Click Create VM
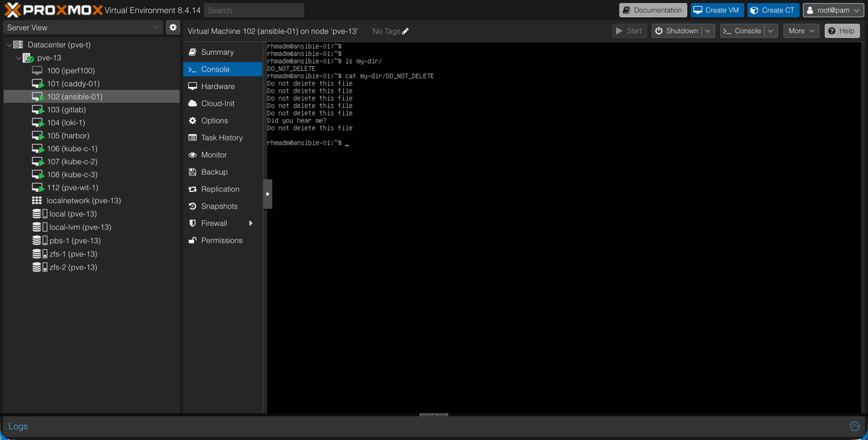868x440 pixels. tap(717, 10)
